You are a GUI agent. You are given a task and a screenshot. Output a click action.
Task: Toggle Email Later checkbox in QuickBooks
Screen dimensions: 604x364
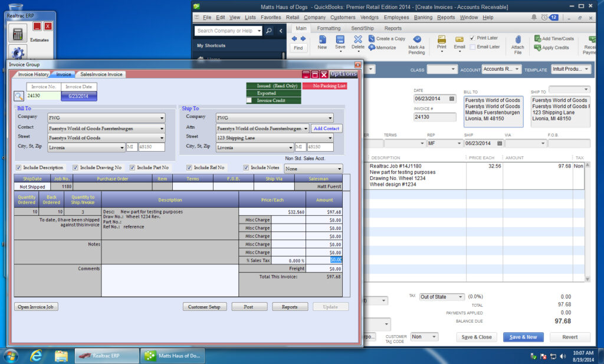click(472, 47)
